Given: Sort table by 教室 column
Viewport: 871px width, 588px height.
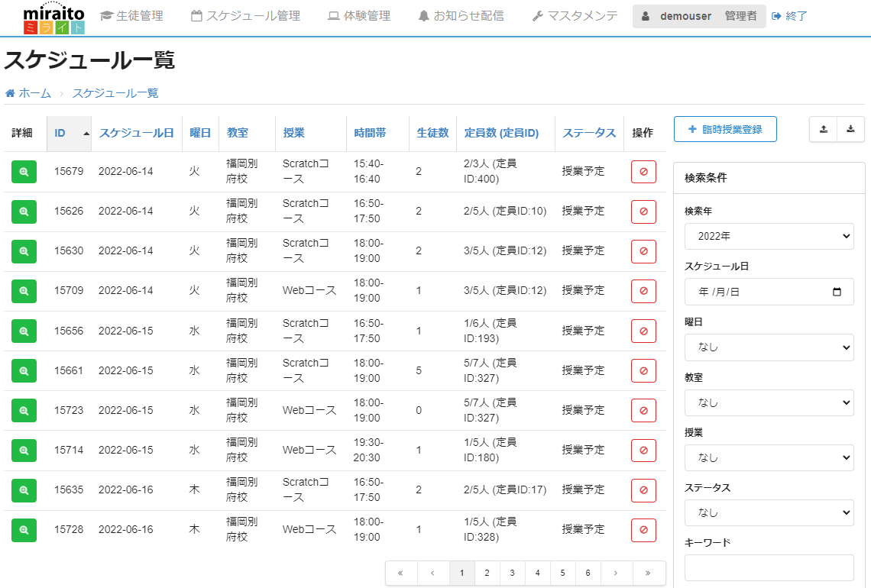Looking at the screenshot, I should [x=248, y=134].
